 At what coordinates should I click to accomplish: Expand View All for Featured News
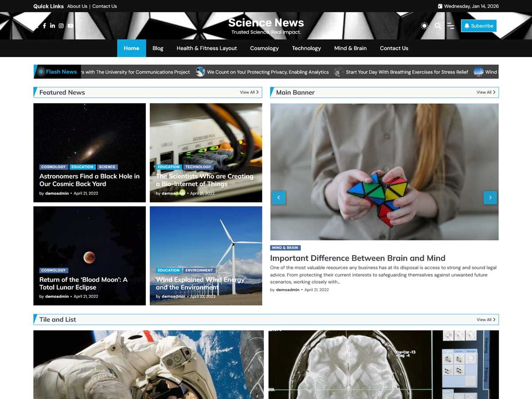point(250,92)
